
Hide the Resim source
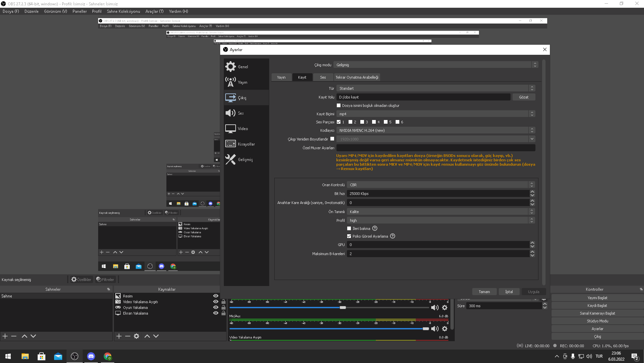216,296
